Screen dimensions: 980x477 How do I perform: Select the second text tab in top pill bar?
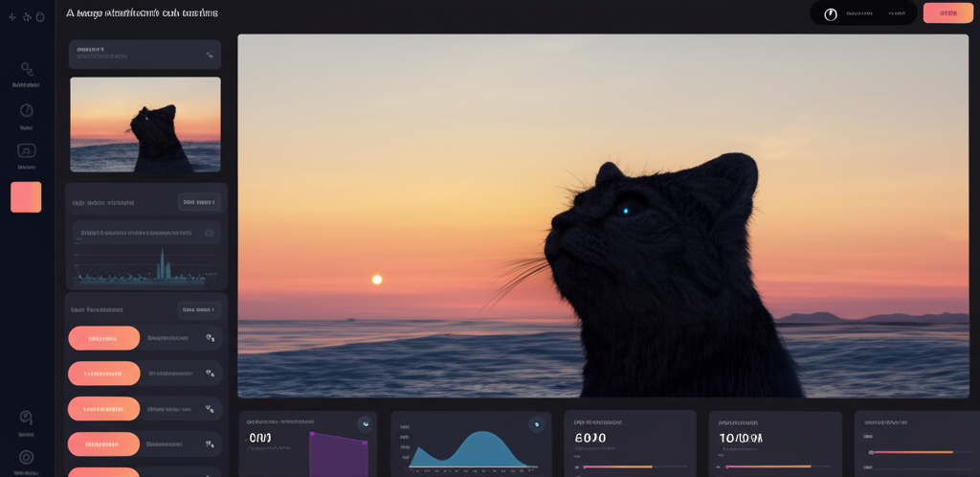click(897, 13)
